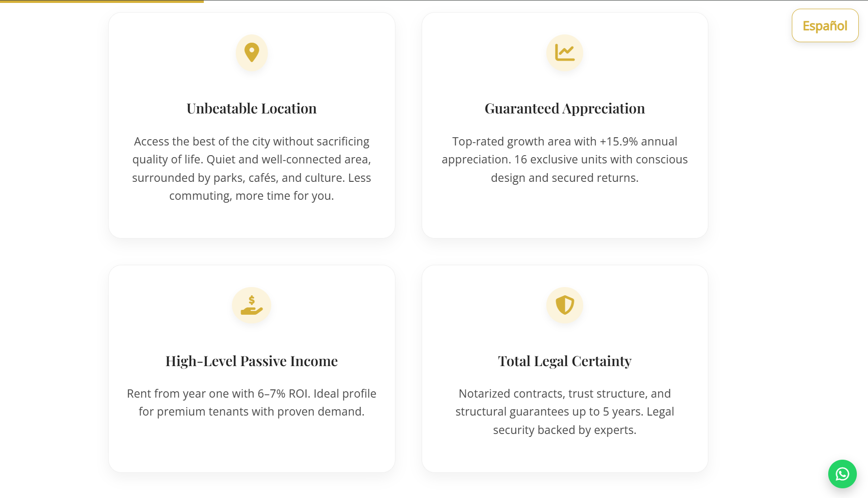Click the +15.9% annual appreciation paragraph
Viewport: 868px width, 498px height.
(564, 160)
